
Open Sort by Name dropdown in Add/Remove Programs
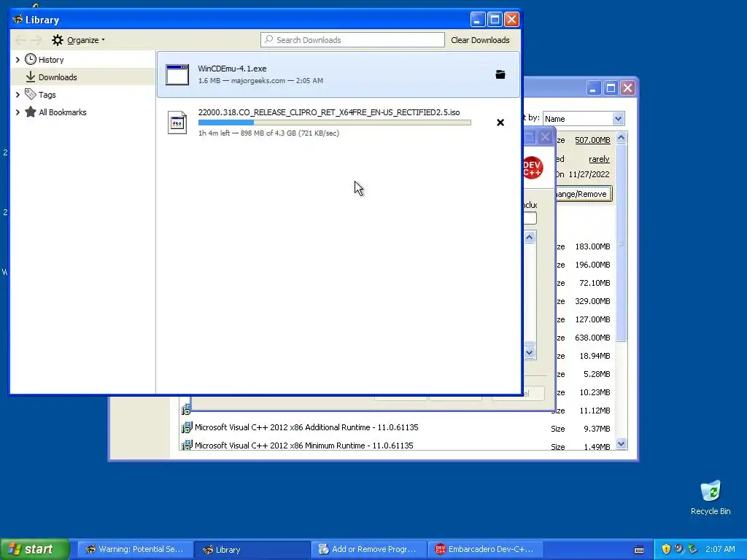point(618,119)
